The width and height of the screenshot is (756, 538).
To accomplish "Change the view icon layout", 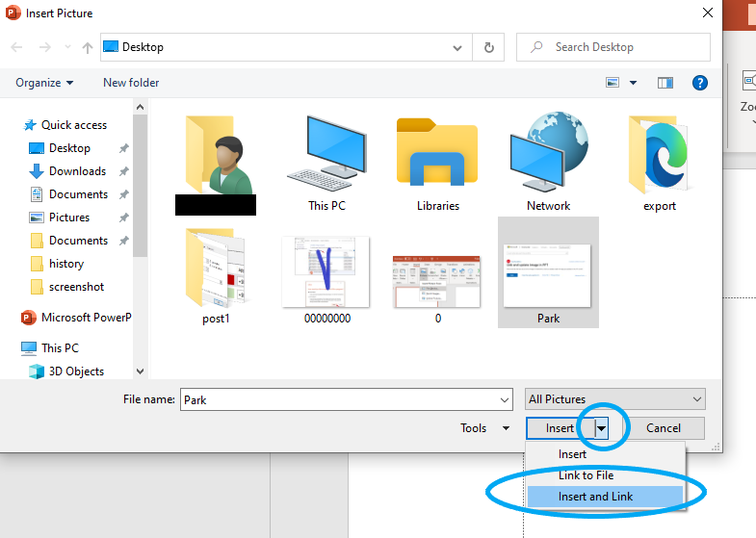I will click(x=613, y=83).
